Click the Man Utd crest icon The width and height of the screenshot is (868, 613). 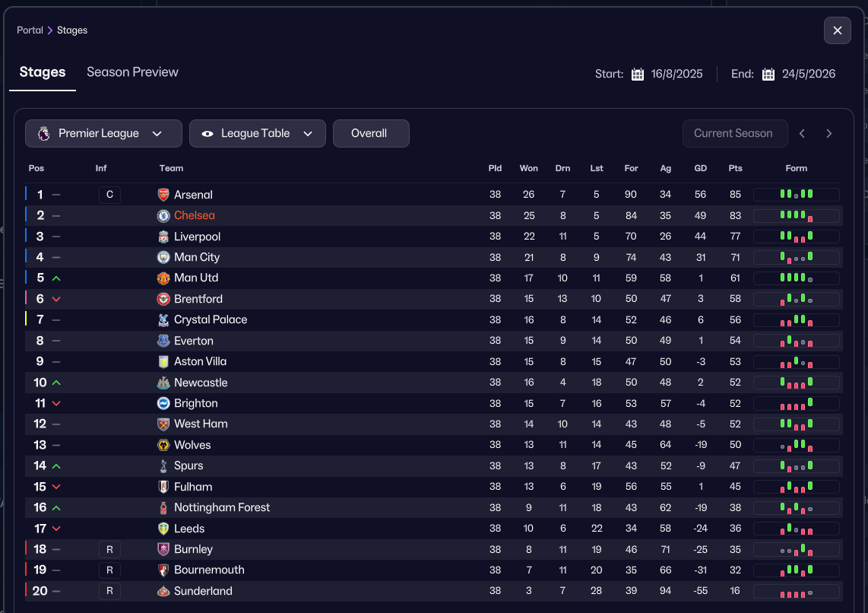tap(163, 278)
